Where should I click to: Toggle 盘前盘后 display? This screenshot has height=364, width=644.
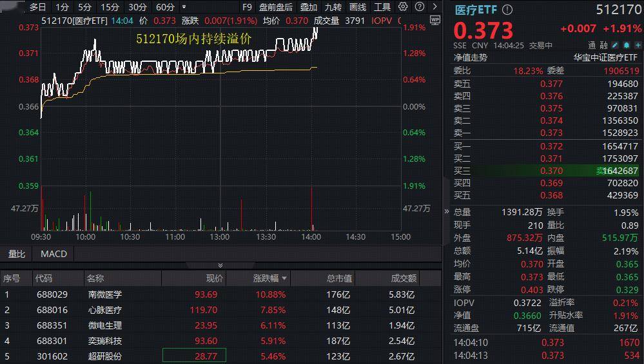click(x=276, y=7)
